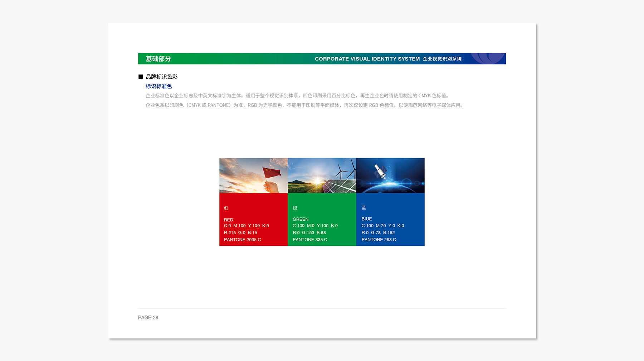
Task: Click the green swatch's 绿 label
Action: [x=295, y=208]
